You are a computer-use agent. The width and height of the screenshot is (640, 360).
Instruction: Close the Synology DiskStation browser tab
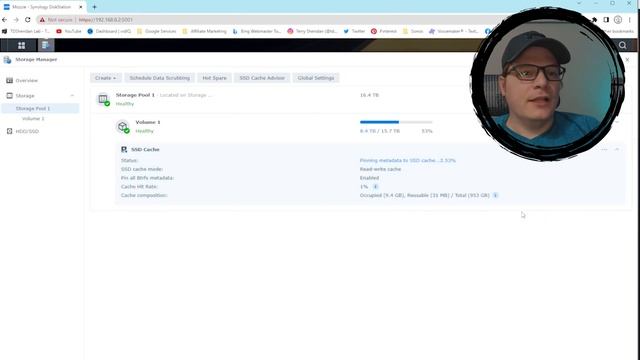tap(81, 7)
